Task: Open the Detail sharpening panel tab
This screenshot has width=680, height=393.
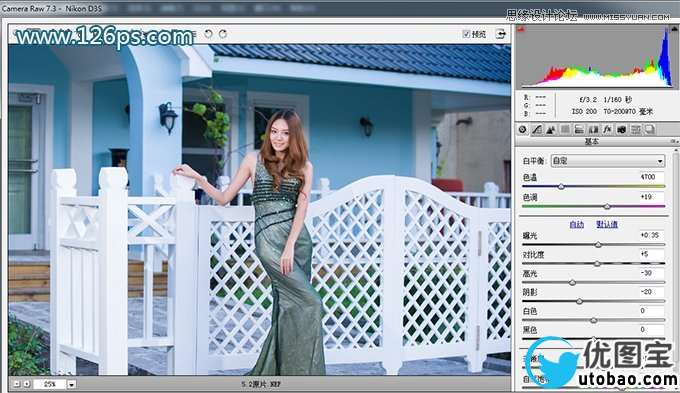Action: pos(551,129)
